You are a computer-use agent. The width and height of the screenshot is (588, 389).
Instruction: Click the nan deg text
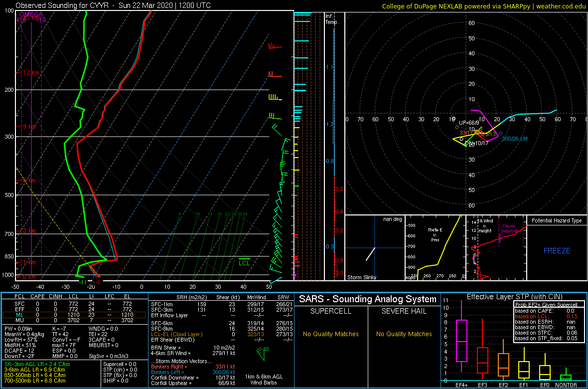coord(392,219)
